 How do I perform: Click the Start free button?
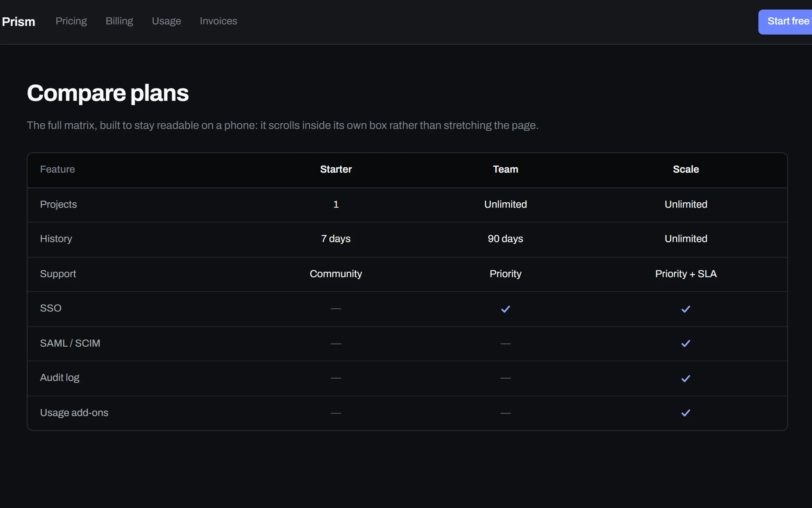click(x=785, y=22)
